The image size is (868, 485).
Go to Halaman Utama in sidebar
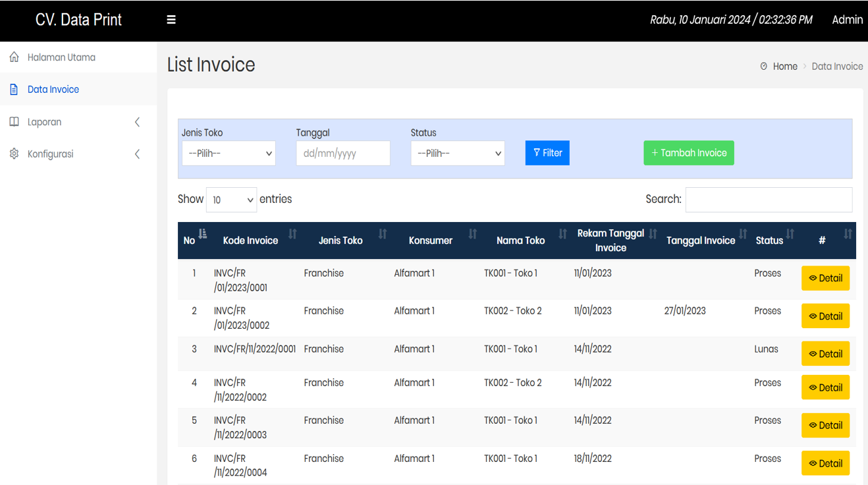click(61, 57)
